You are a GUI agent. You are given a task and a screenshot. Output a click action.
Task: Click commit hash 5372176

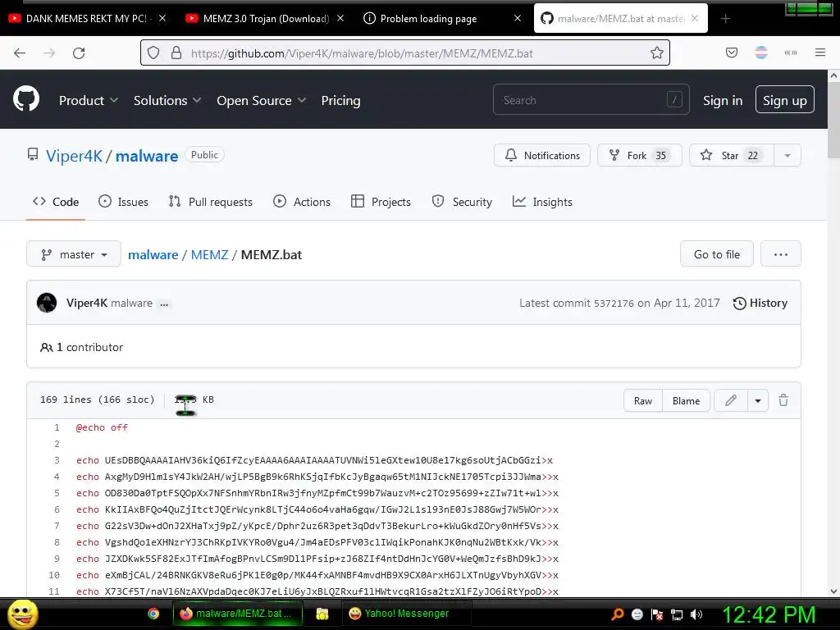coord(614,304)
